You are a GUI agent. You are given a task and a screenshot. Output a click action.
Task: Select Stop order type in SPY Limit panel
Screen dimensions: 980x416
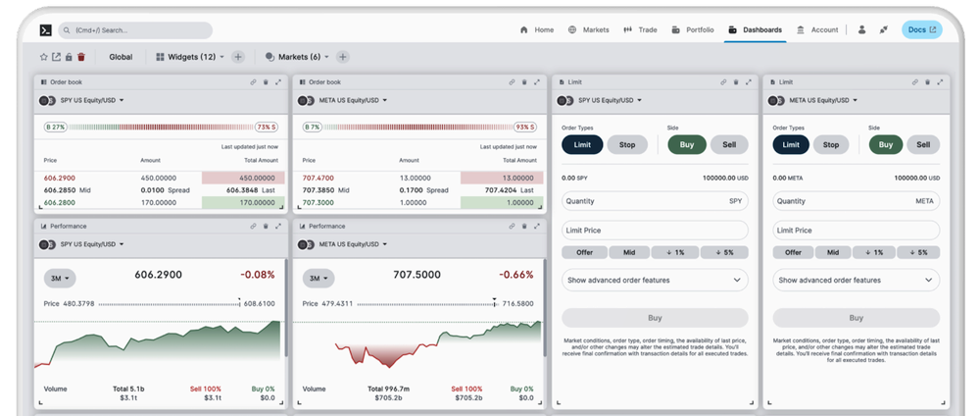[x=627, y=144]
